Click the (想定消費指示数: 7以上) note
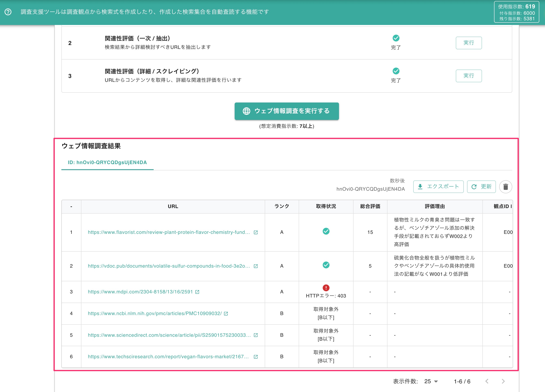Screen dimensions: 545x392 (286, 126)
